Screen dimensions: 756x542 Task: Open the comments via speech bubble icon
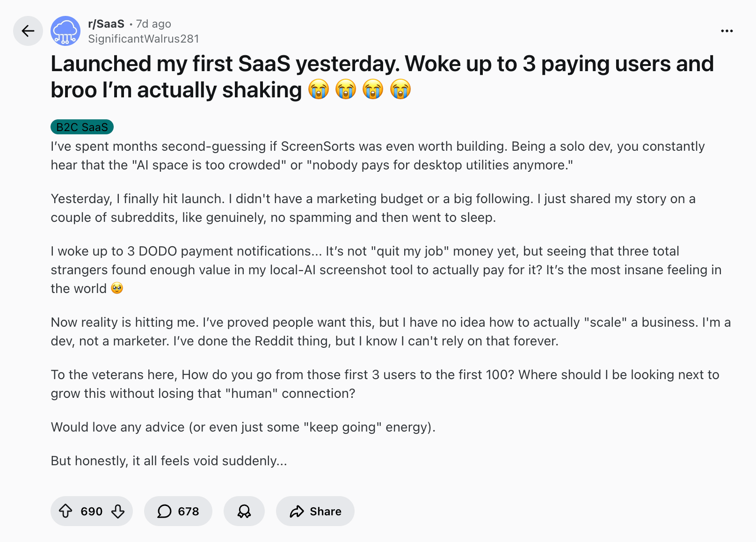(165, 512)
